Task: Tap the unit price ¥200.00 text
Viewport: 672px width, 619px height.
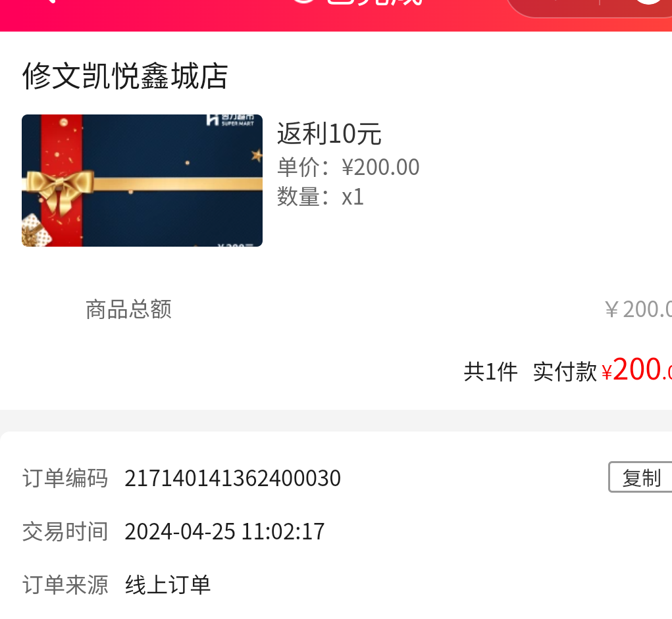Action: [380, 167]
